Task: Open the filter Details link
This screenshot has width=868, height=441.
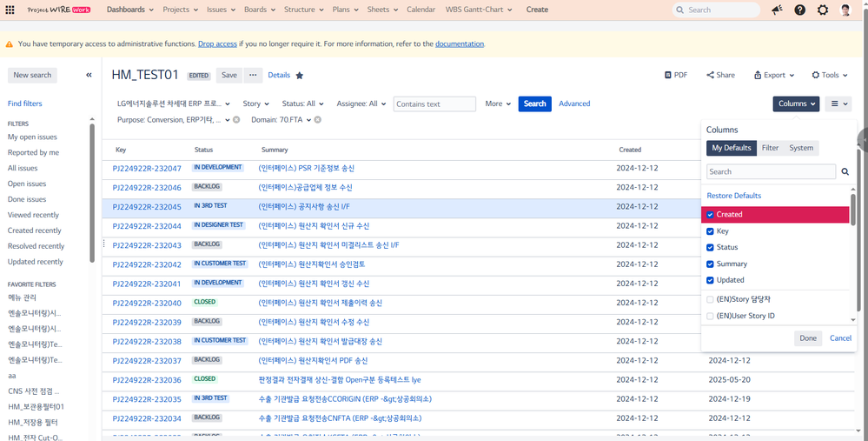Action: point(279,76)
